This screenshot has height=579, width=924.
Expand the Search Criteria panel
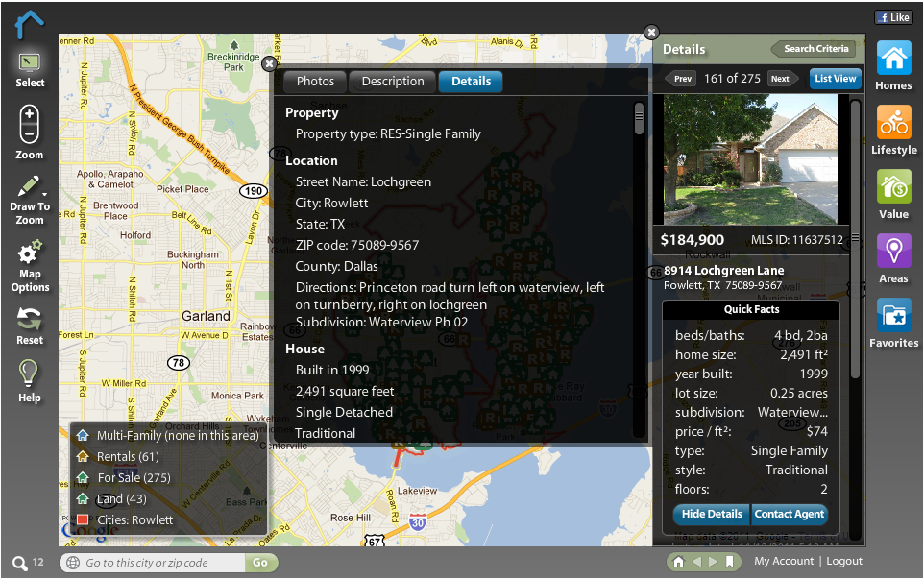(x=813, y=49)
